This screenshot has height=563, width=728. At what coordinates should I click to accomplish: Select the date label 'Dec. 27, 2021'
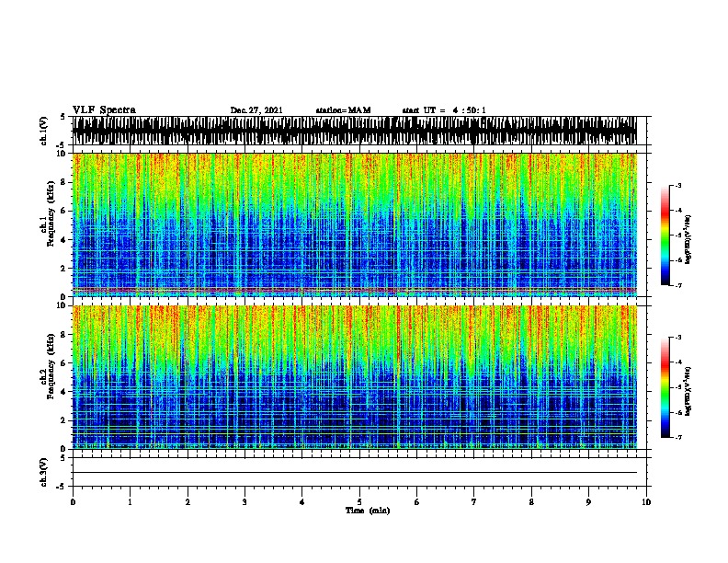[256, 110]
